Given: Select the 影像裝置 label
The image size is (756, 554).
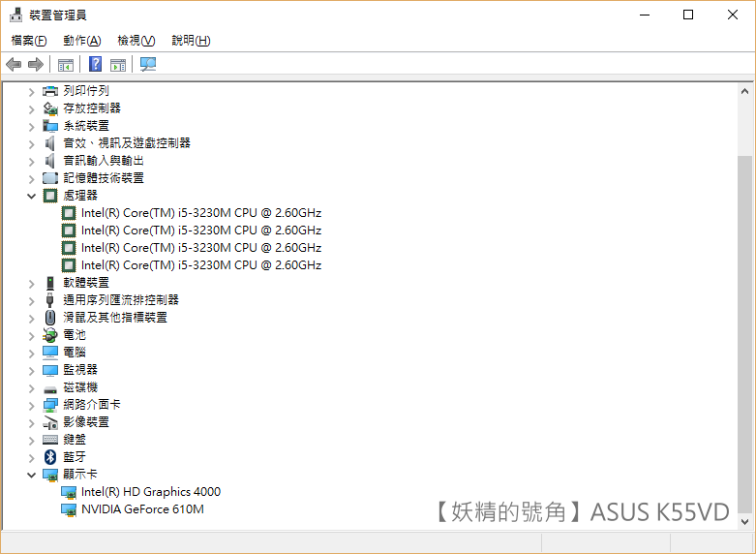Looking at the screenshot, I should [86, 422].
